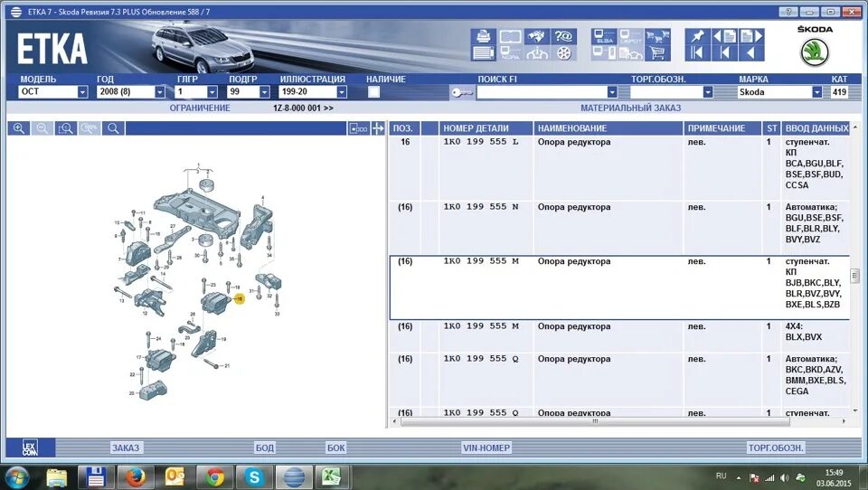Click the ПРИМЕЧАНИЕ column header

tap(722, 128)
